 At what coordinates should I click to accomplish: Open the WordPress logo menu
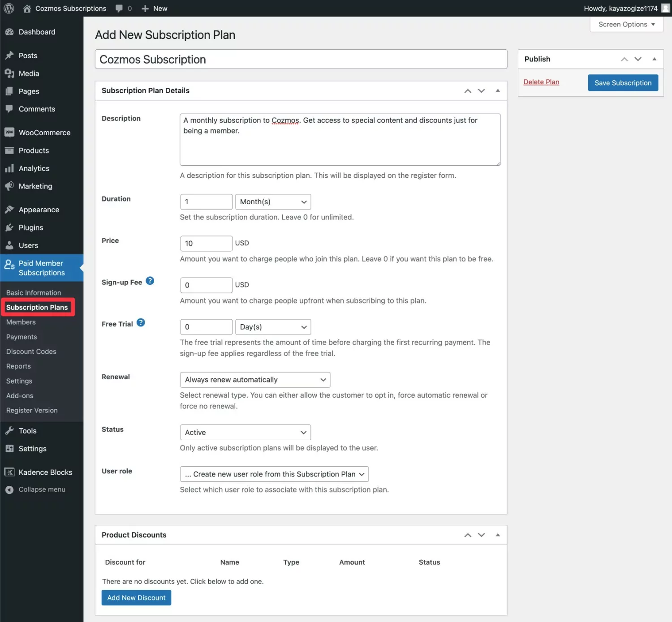[x=9, y=9]
